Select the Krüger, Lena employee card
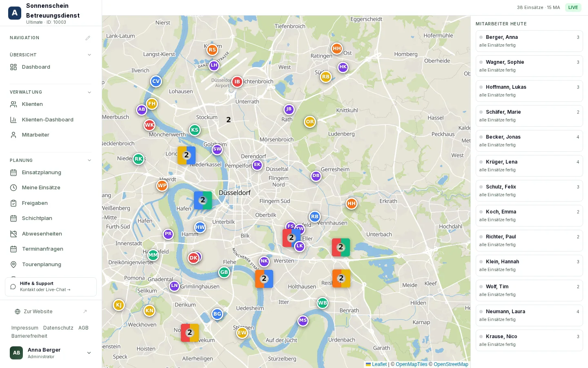 tap(529, 166)
